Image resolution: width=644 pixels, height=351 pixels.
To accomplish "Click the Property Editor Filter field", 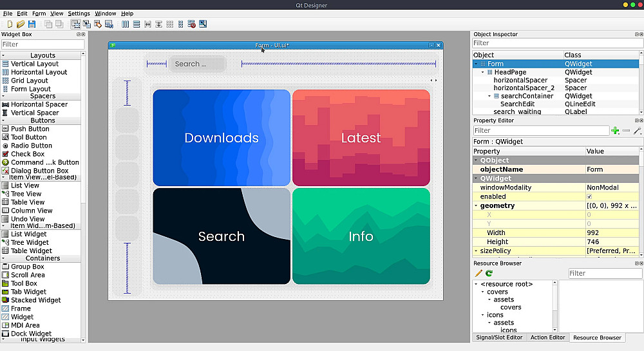I will pyautogui.click(x=540, y=131).
